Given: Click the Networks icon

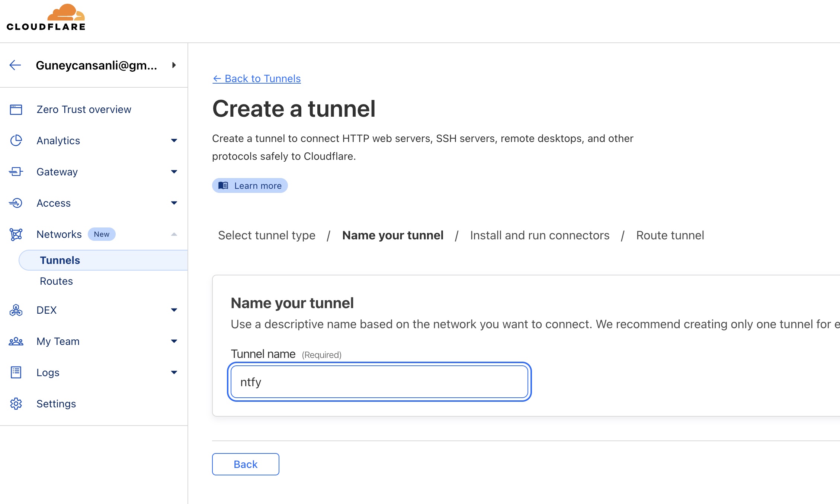Looking at the screenshot, I should [16, 235].
